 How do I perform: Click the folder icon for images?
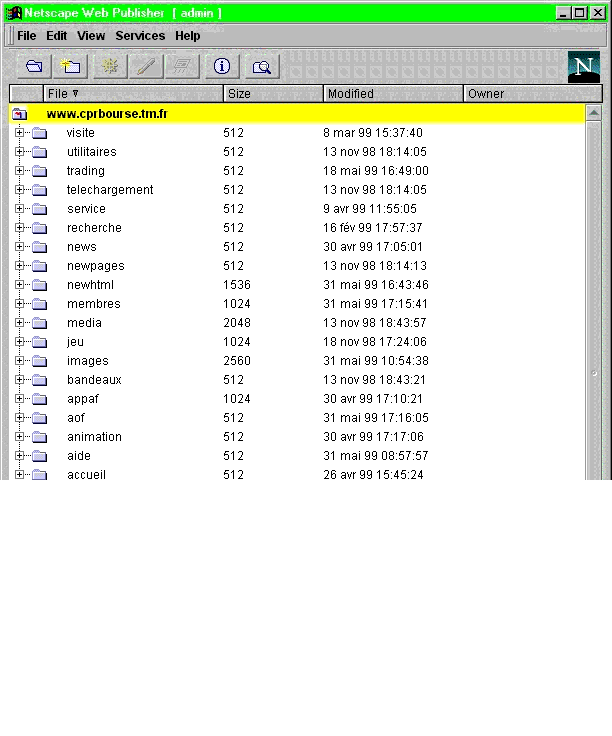(39, 361)
